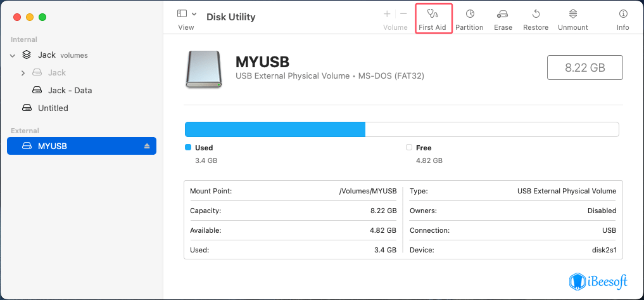The image size is (644, 300).
Task: Remove a volume with the minus button
Action: coord(403,14)
